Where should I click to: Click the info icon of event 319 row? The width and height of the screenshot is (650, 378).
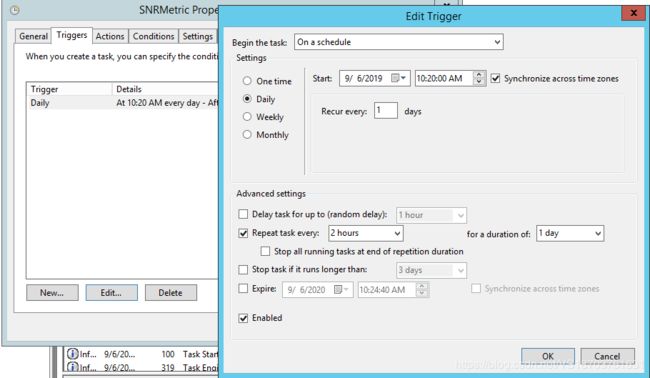click(x=73, y=367)
